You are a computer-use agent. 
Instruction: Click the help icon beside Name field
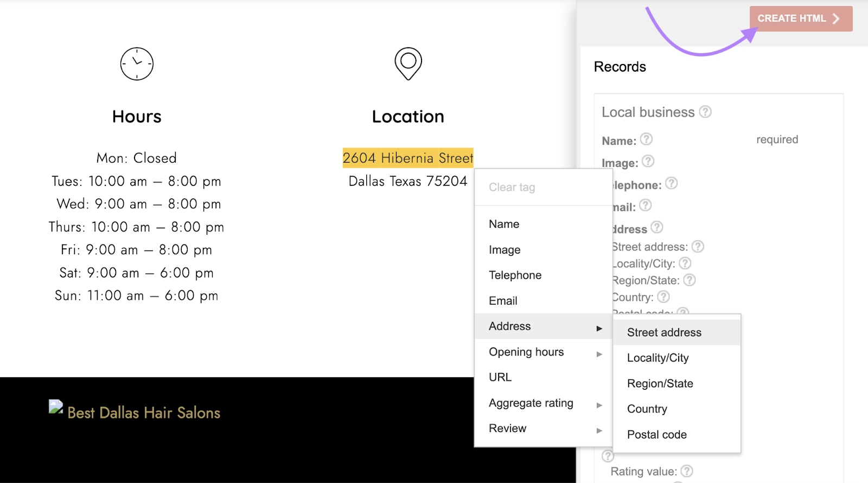(x=646, y=139)
